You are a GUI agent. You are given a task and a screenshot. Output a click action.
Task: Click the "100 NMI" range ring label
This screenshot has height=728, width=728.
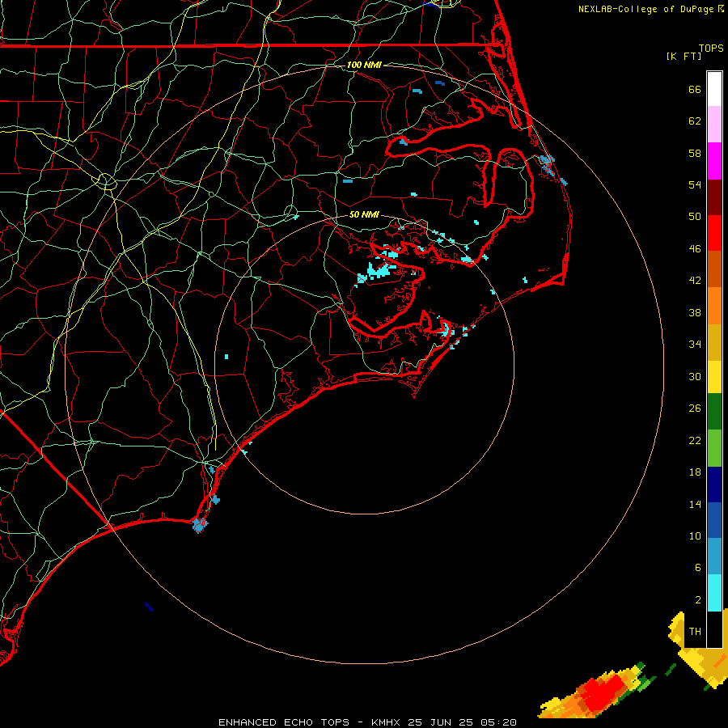(364, 65)
